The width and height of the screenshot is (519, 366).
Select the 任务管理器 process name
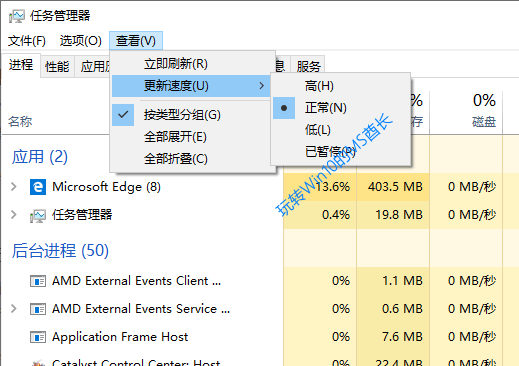82,215
